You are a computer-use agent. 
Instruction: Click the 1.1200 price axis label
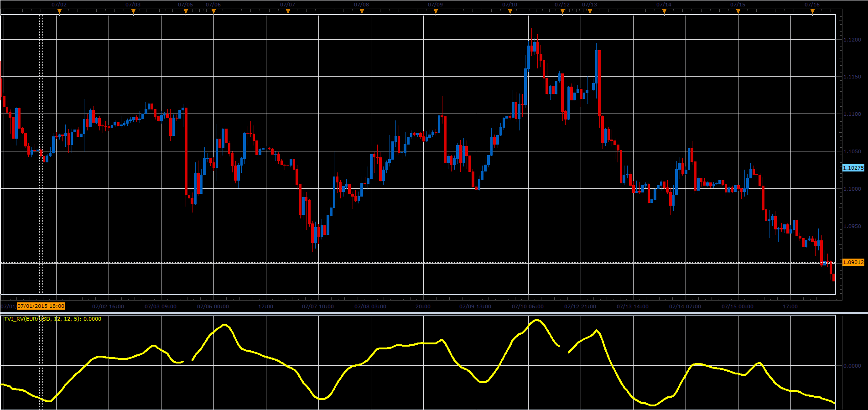point(852,40)
